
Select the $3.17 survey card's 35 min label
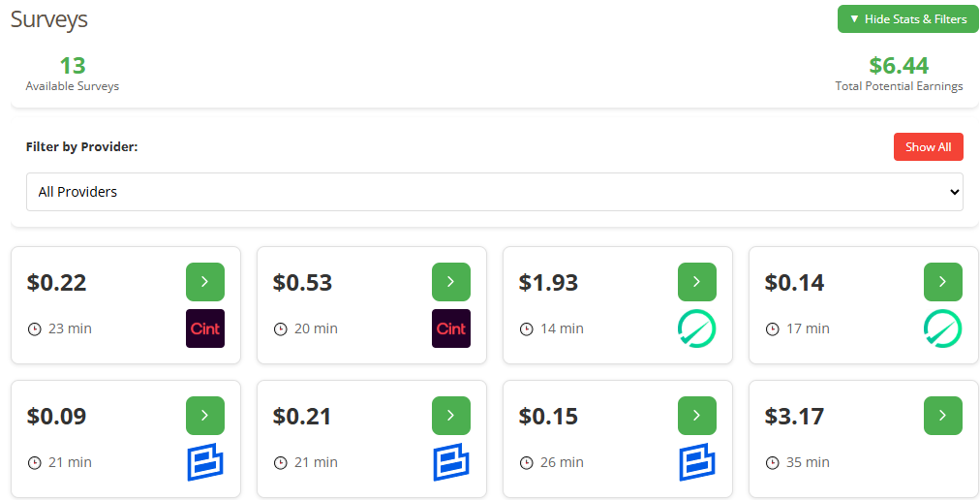click(808, 462)
